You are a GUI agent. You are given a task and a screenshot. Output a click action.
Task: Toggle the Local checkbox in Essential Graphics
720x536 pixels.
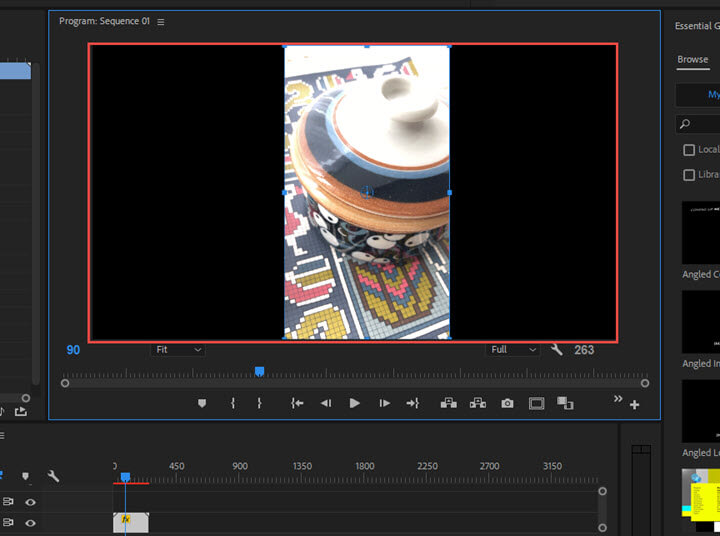pos(689,150)
